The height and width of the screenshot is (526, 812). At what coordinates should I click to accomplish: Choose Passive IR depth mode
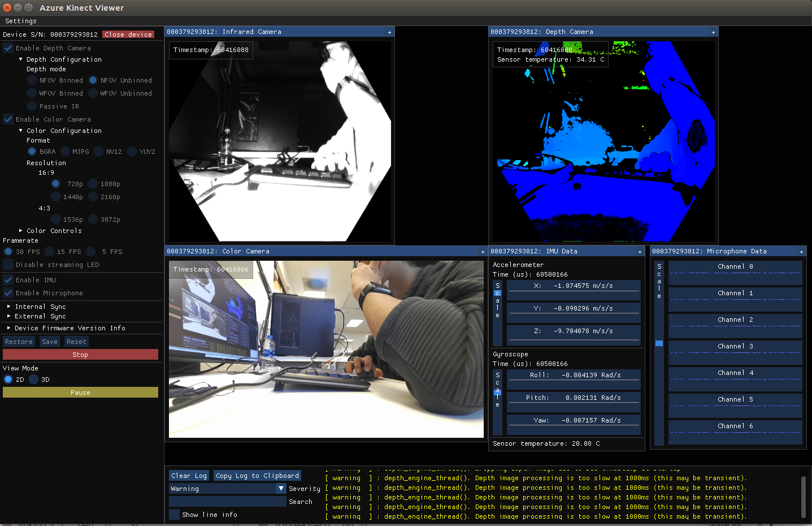[32, 106]
